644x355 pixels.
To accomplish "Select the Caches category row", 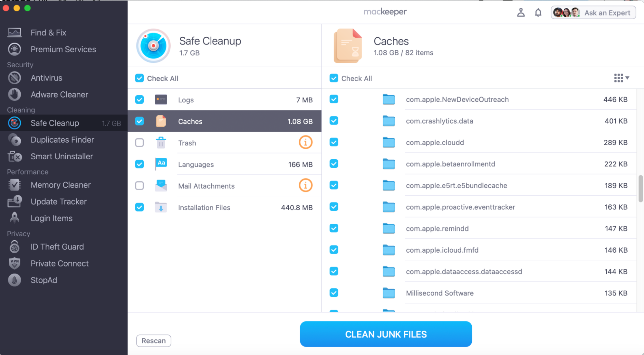I will coord(225,121).
